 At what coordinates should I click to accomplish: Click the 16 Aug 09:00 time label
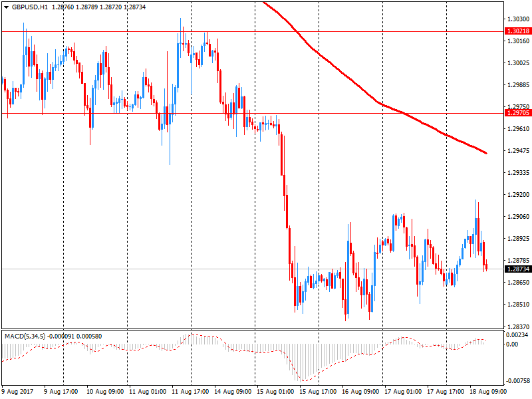360,392
